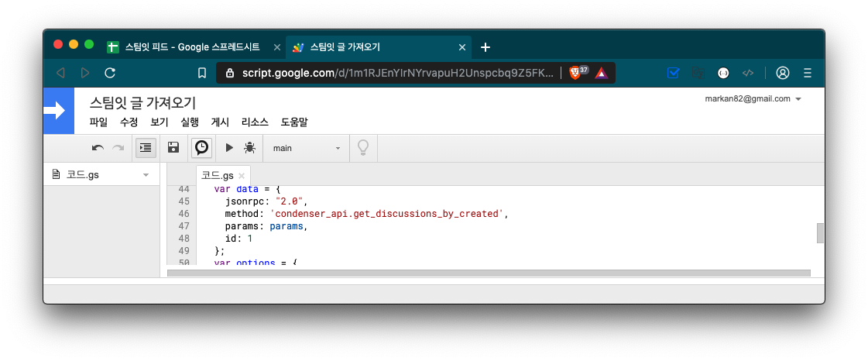Click the lightbulb icon in toolbar
This screenshot has width=868, height=361.
point(362,148)
